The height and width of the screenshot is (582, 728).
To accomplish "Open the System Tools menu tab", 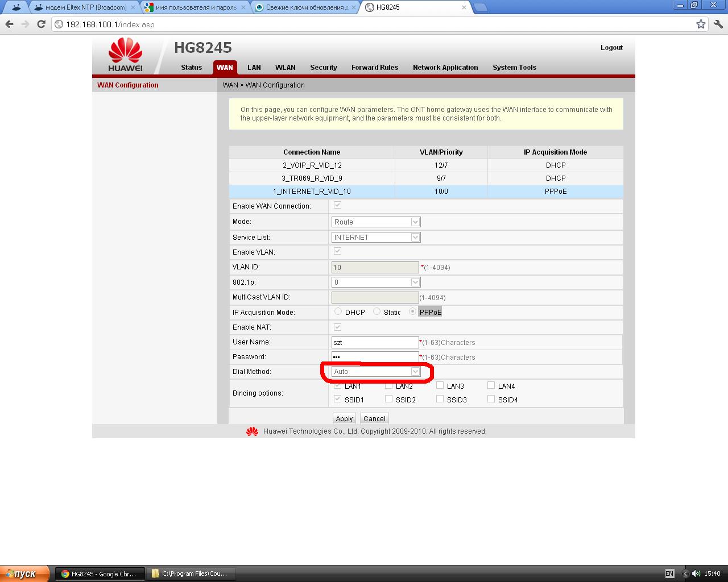I will coord(514,68).
